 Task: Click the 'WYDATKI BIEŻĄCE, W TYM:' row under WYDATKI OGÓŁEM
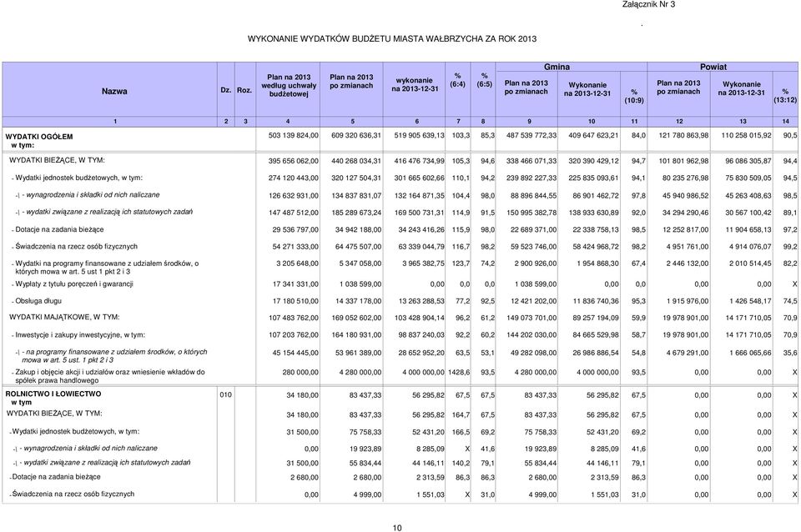click(57, 160)
